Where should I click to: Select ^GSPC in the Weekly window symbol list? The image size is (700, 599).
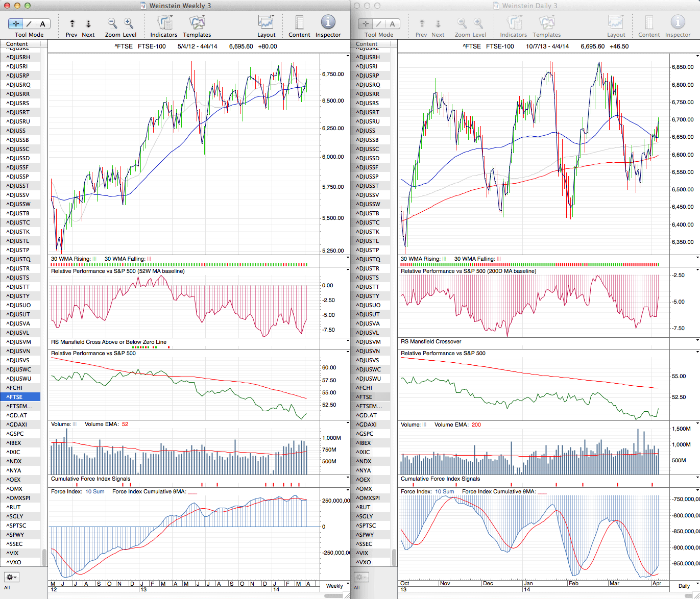(16, 434)
